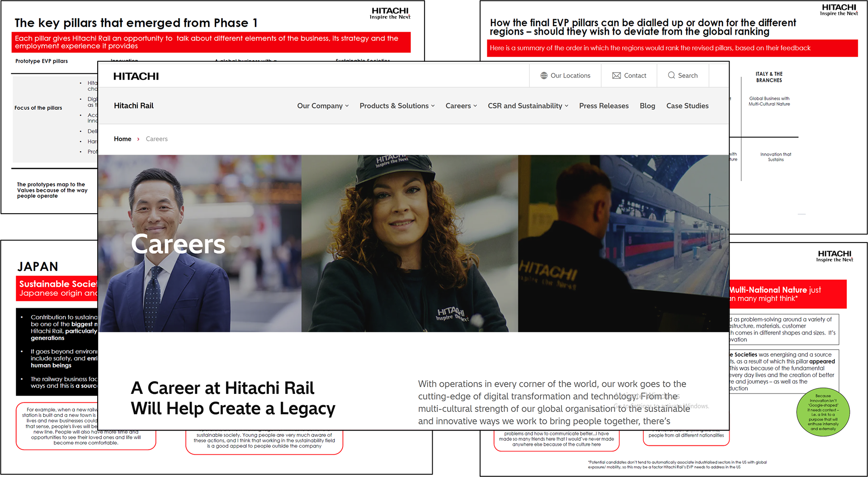Click 'Prototype EVP pillars' label on the slide

pos(42,61)
